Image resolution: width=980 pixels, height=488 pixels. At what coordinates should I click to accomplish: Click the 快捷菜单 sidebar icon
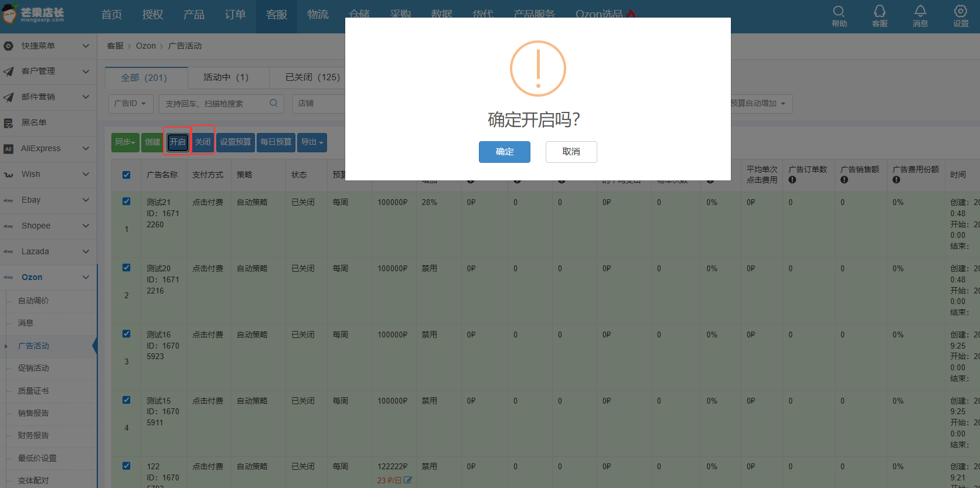(8, 46)
